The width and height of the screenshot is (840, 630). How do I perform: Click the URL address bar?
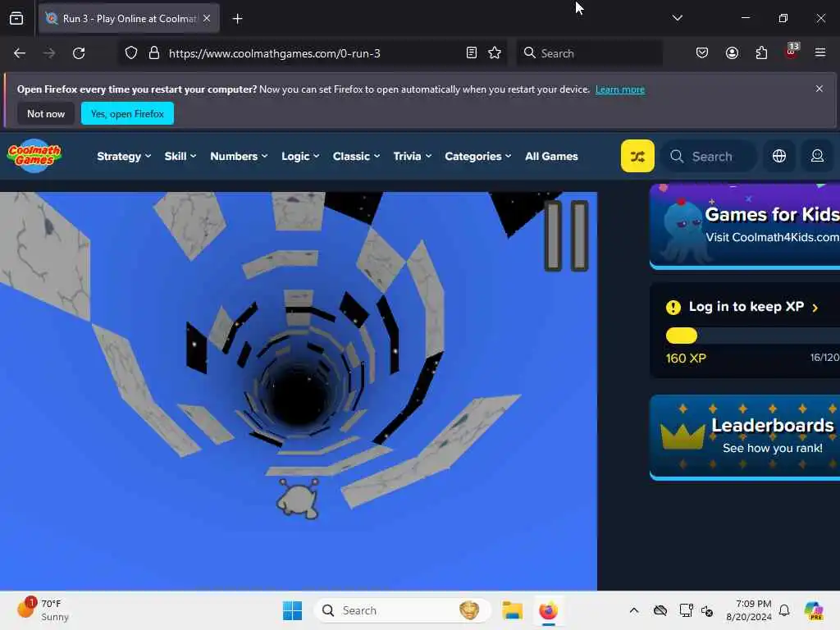pyautogui.click(x=313, y=53)
